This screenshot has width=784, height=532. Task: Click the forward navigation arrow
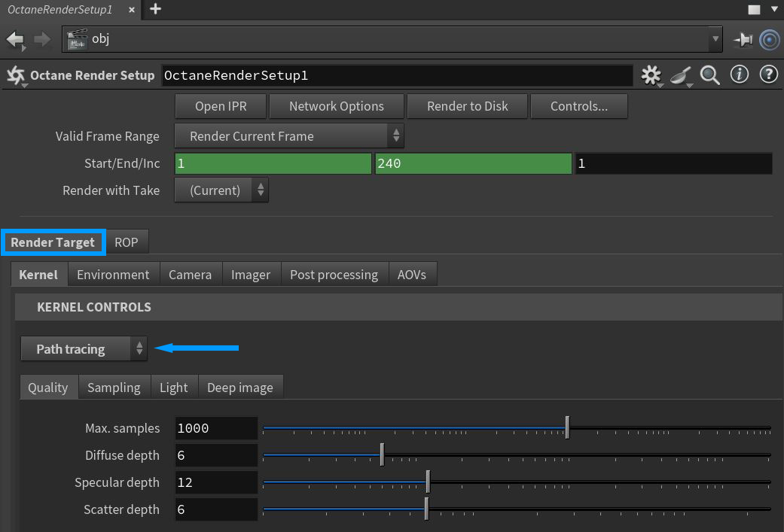(43, 39)
